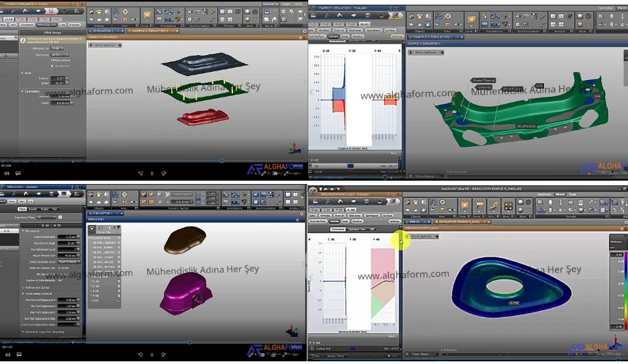Click the rewind icon in top-left video player

(x=140, y=173)
